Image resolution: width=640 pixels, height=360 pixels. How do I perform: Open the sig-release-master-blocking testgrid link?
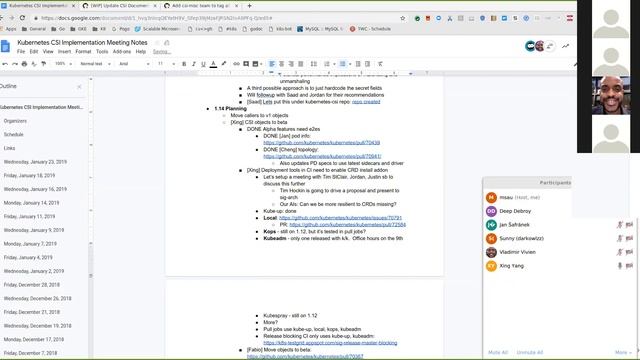point(330,343)
